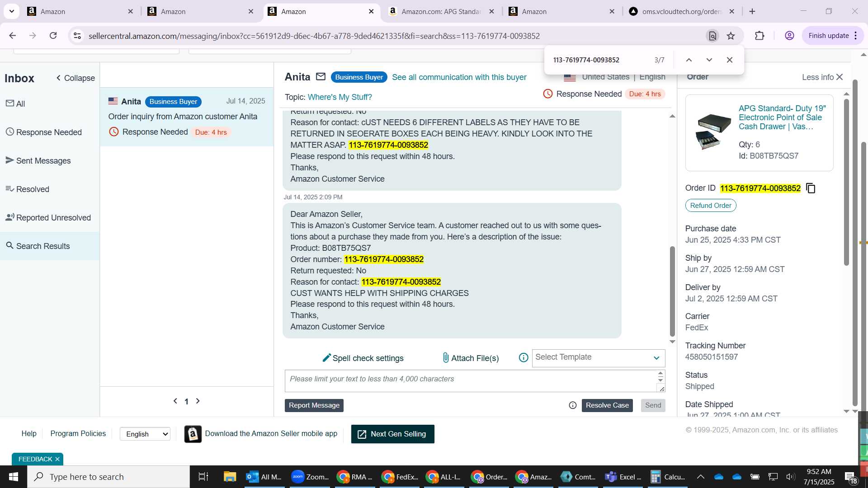This screenshot has width=868, height=488.
Task: Bookmark this page with star icon
Action: coord(731,36)
